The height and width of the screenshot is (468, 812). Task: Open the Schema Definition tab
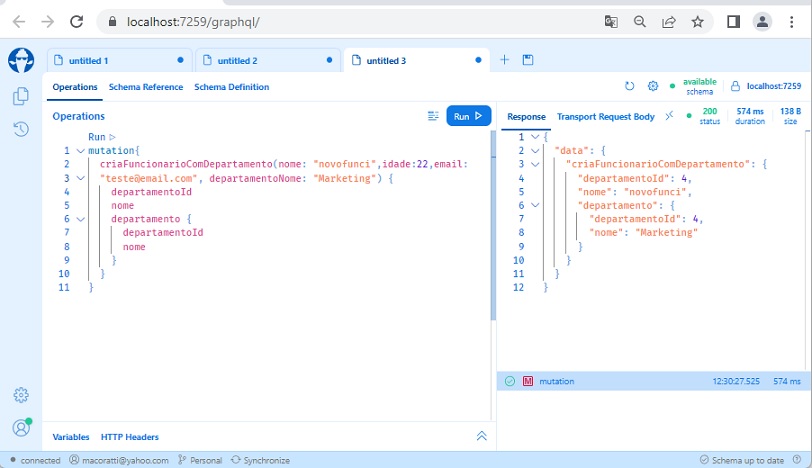tap(231, 87)
